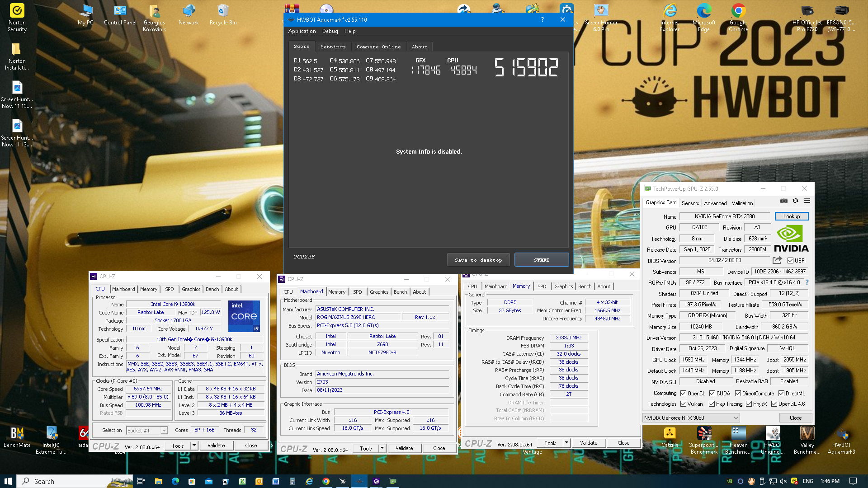Image resolution: width=868 pixels, height=488 pixels.
Task: Open the notification center icon
Action: click(x=853, y=481)
